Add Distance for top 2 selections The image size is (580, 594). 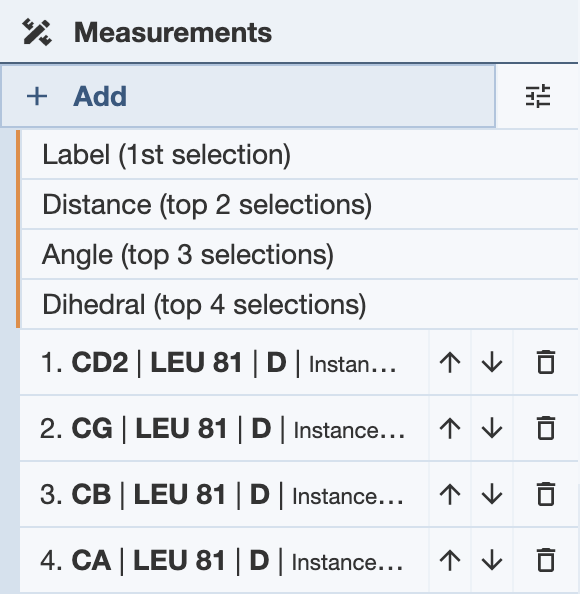[x=299, y=205]
